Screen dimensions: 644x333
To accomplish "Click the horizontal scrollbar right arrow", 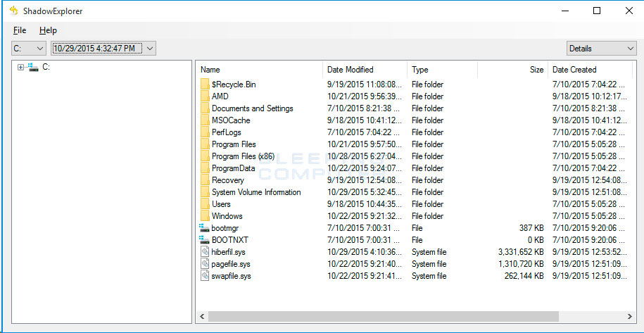I will [x=630, y=316].
